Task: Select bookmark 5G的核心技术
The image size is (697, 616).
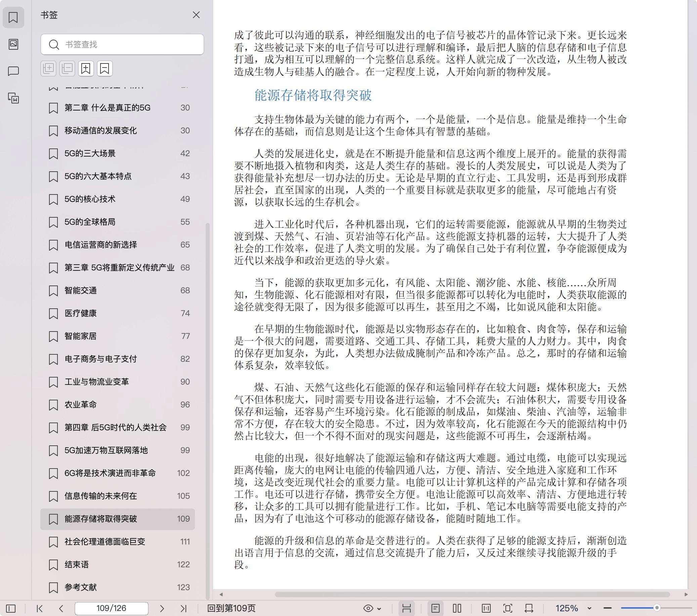Action: [x=118, y=199]
